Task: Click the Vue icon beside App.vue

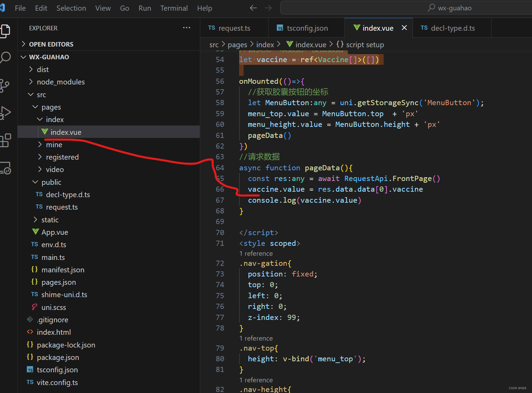Action: tap(36, 232)
